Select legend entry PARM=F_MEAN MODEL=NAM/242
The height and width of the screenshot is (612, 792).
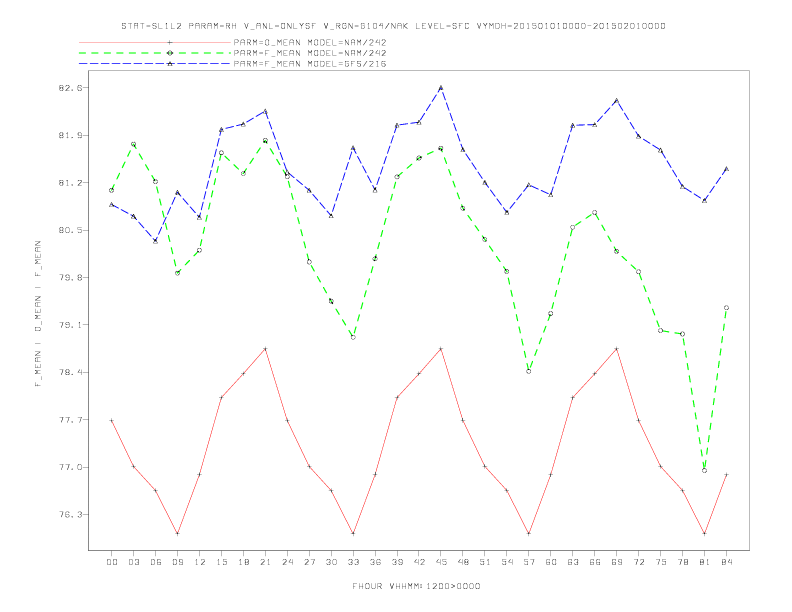pyautogui.click(x=310, y=53)
